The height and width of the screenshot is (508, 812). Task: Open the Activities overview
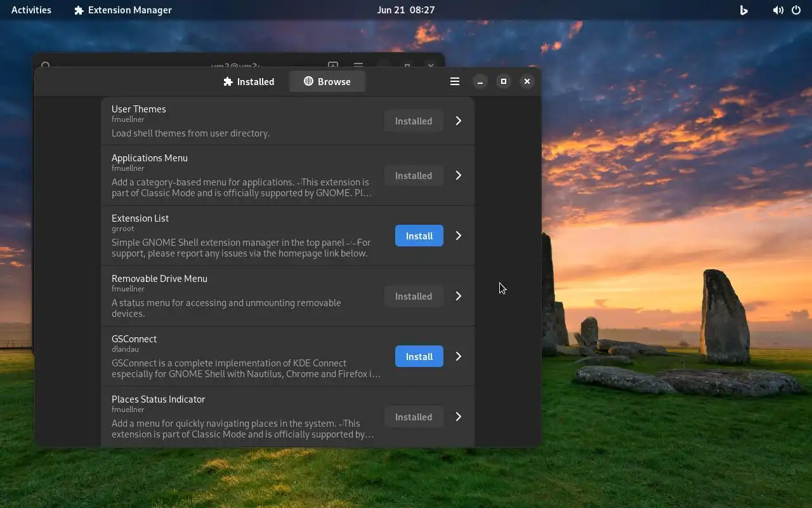[31, 10]
